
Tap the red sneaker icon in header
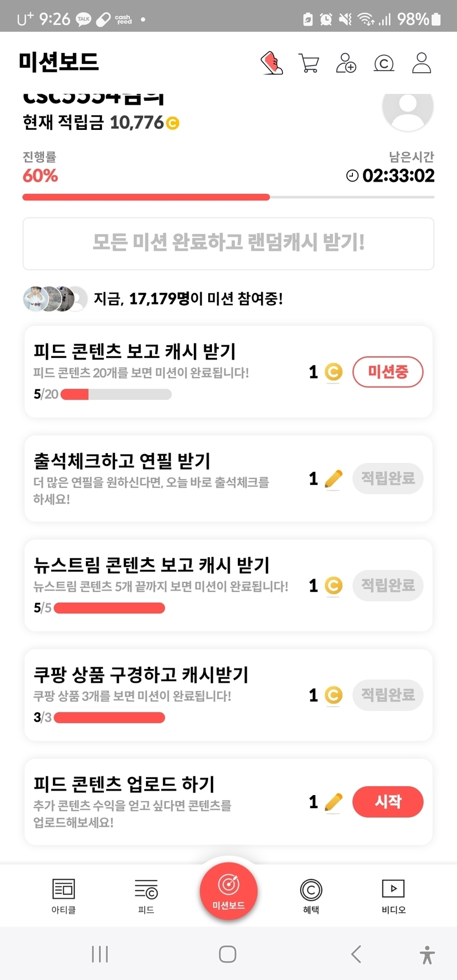(x=271, y=63)
